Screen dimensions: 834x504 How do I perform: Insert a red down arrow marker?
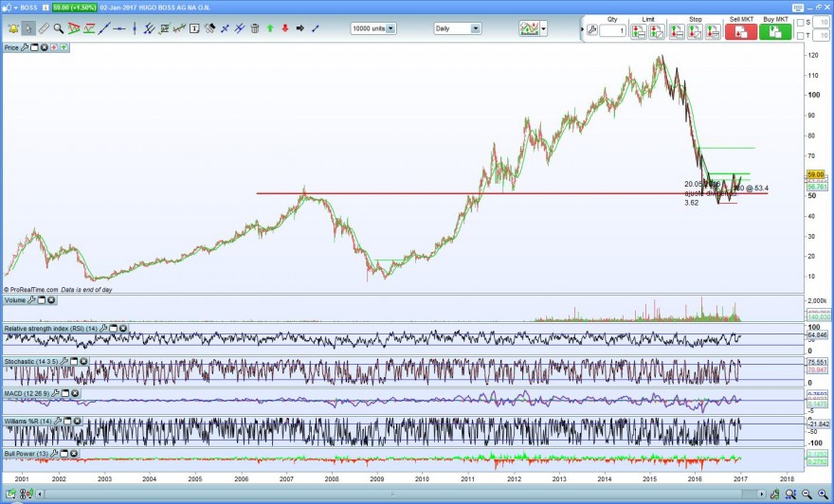(285, 28)
